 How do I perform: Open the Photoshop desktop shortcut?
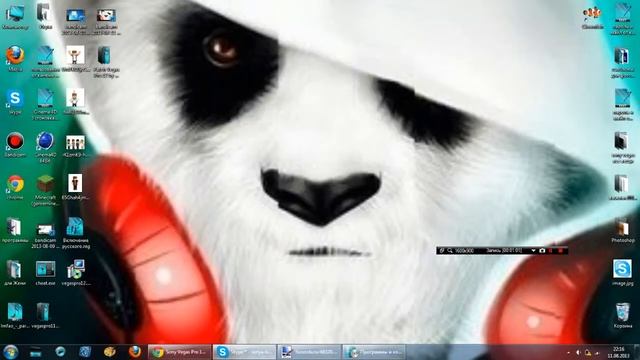pyautogui.click(x=623, y=231)
